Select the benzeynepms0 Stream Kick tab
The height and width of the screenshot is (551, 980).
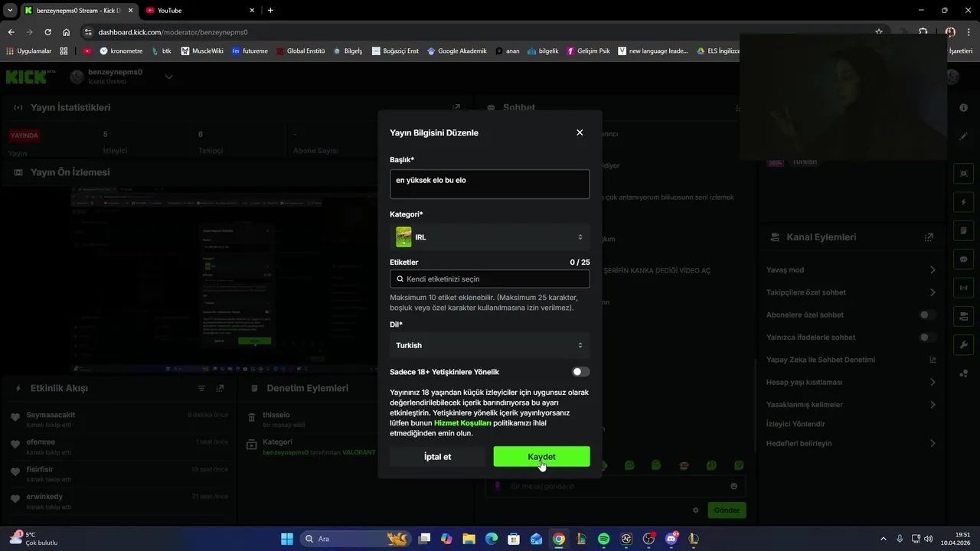click(78, 11)
